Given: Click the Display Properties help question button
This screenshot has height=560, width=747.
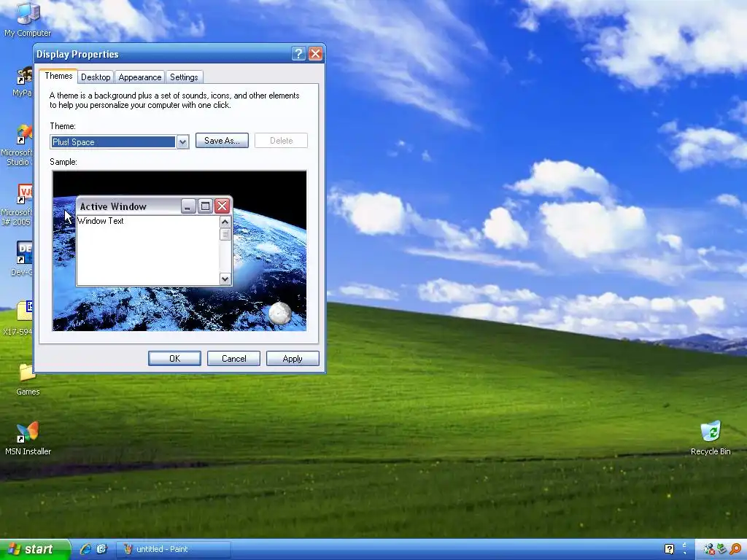Looking at the screenshot, I should 298,54.
